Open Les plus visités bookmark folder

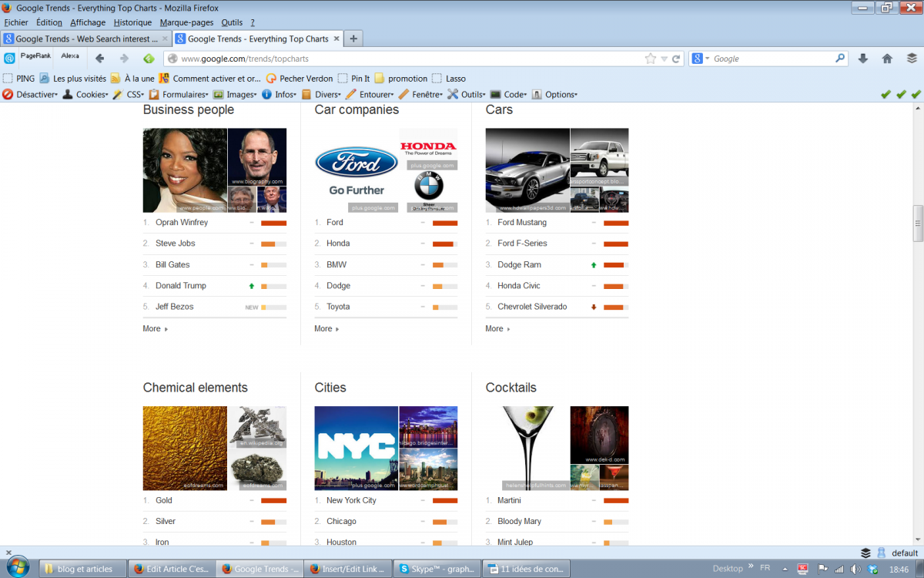click(73, 79)
